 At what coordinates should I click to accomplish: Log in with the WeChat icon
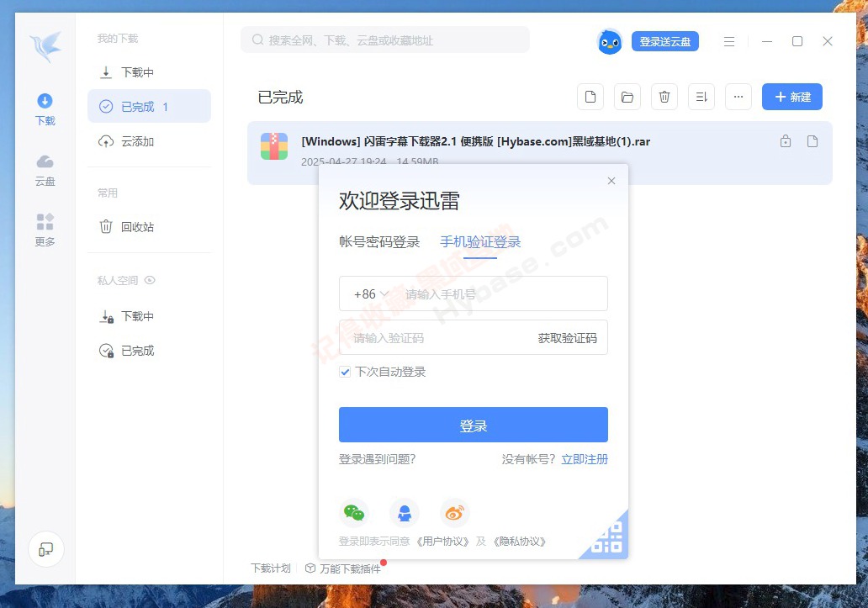pyautogui.click(x=354, y=513)
